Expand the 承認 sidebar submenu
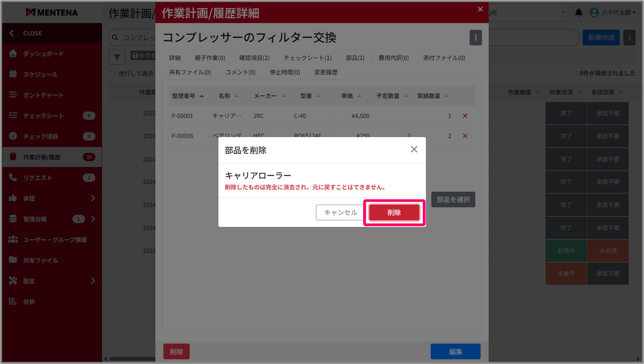Screen dimensions: 644x364 coord(93,198)
